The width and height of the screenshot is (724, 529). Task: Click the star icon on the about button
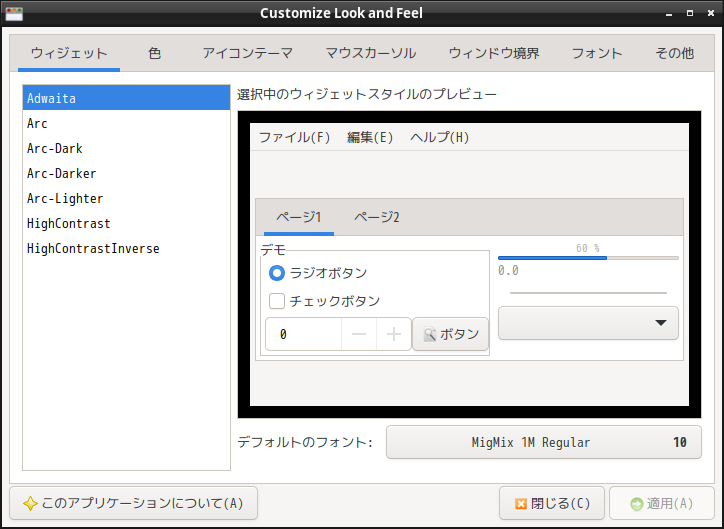click(30, 503)
